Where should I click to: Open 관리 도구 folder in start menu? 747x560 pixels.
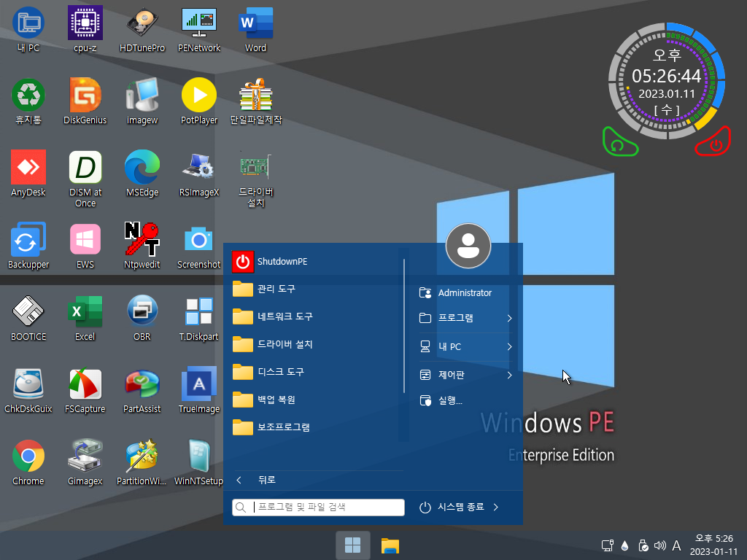314,289
